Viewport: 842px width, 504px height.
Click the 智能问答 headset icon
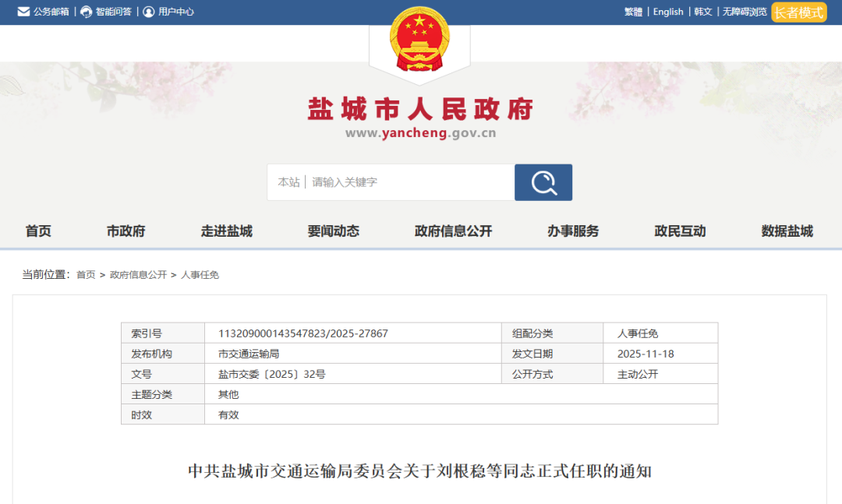(87, 12)
